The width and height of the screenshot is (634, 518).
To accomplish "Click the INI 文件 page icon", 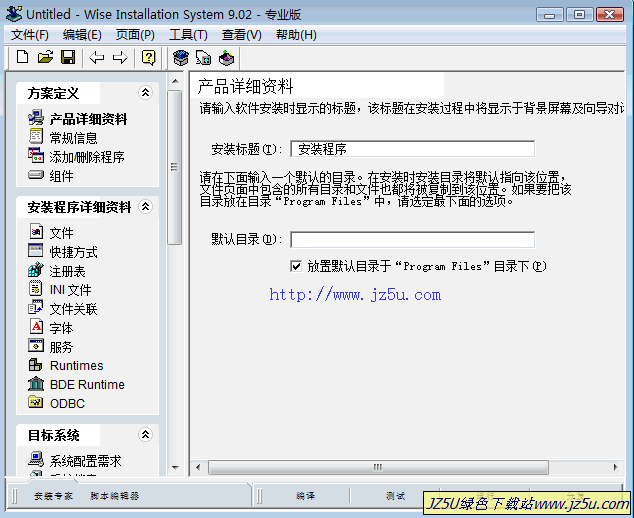I will 36,288.
